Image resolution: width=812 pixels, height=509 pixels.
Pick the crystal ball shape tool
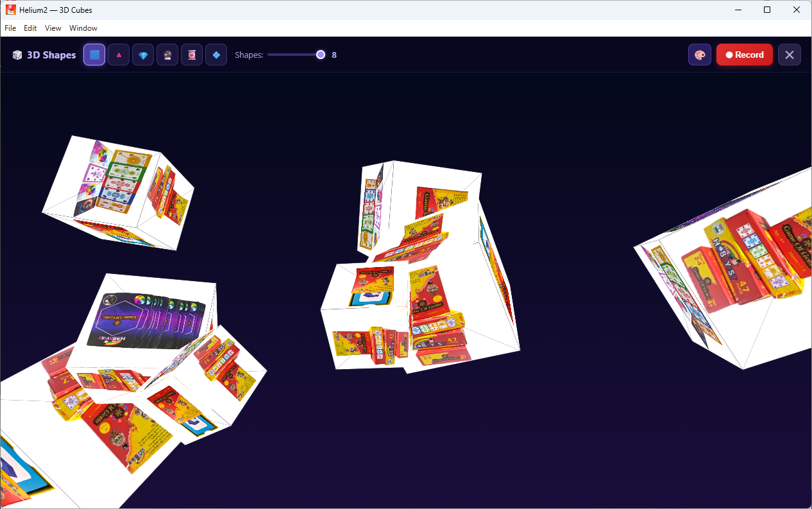coord(167,55)
